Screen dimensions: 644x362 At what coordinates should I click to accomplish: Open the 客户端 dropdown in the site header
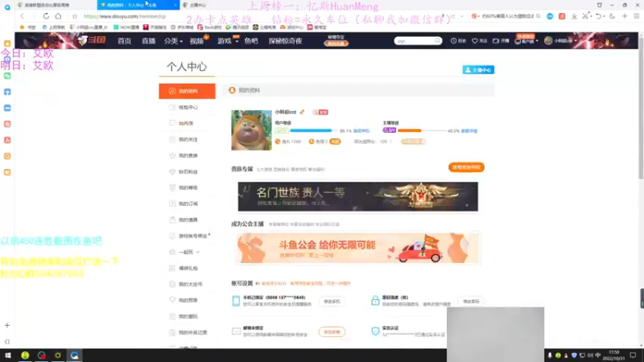[526, 41]
